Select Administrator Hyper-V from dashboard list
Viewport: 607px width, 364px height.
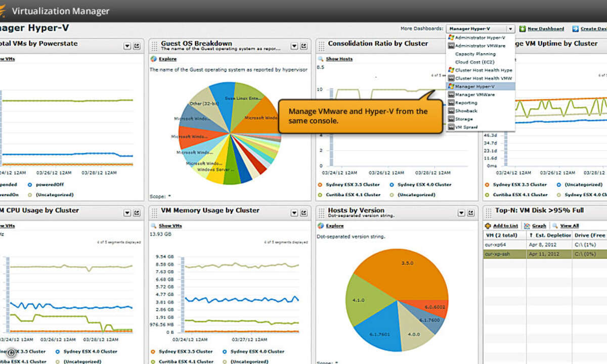(x=481, y=37)
